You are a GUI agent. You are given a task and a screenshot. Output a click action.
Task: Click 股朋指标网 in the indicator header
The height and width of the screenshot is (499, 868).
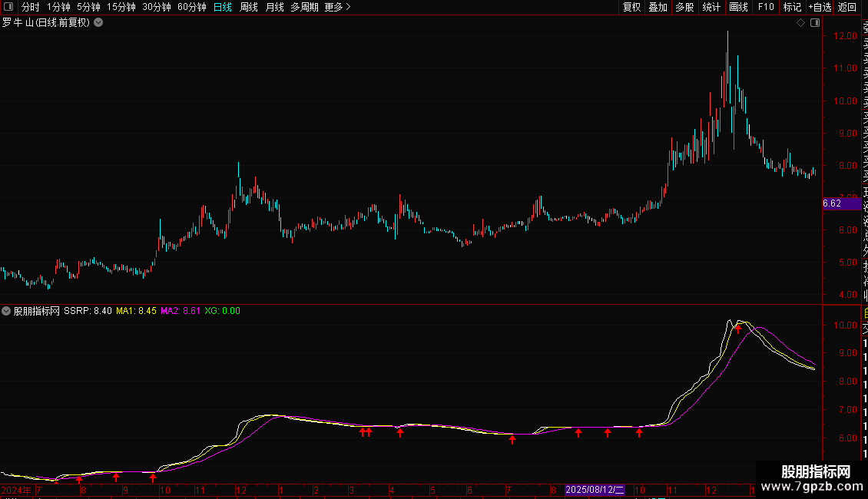tap(37, 311)
